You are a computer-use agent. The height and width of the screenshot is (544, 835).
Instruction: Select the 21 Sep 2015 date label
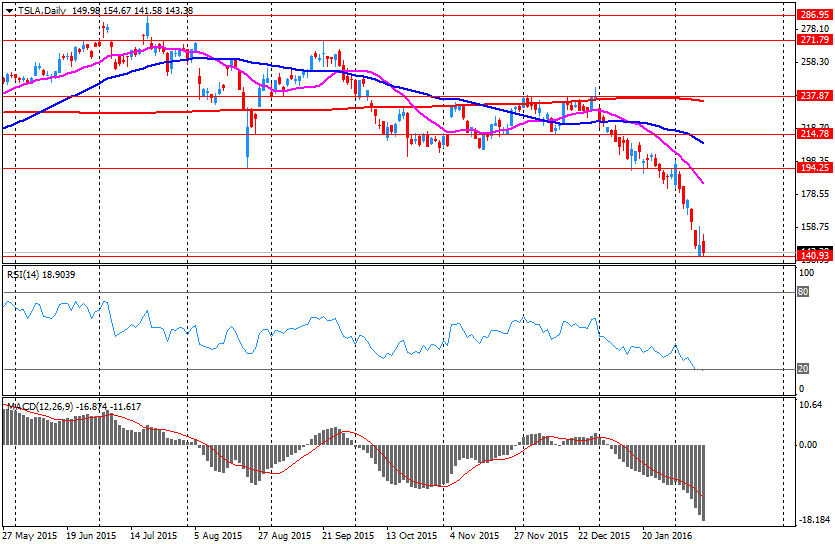pos(348,534)
